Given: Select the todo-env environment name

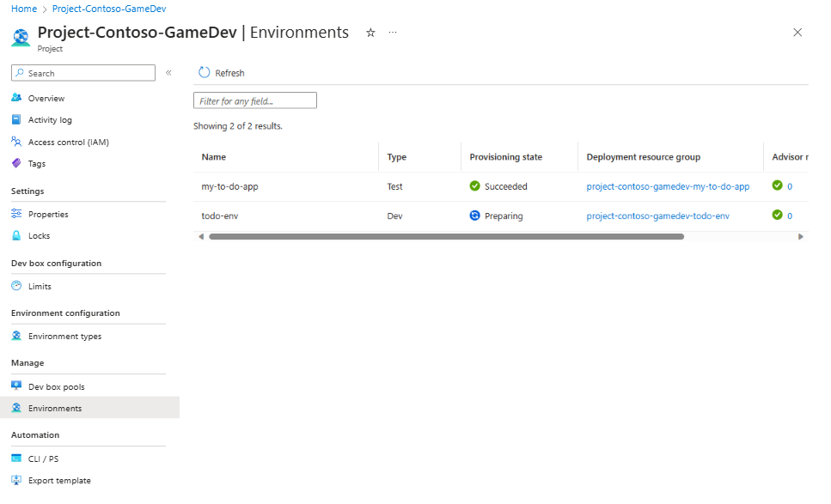Looking at the screenshot, I should 219,216.
